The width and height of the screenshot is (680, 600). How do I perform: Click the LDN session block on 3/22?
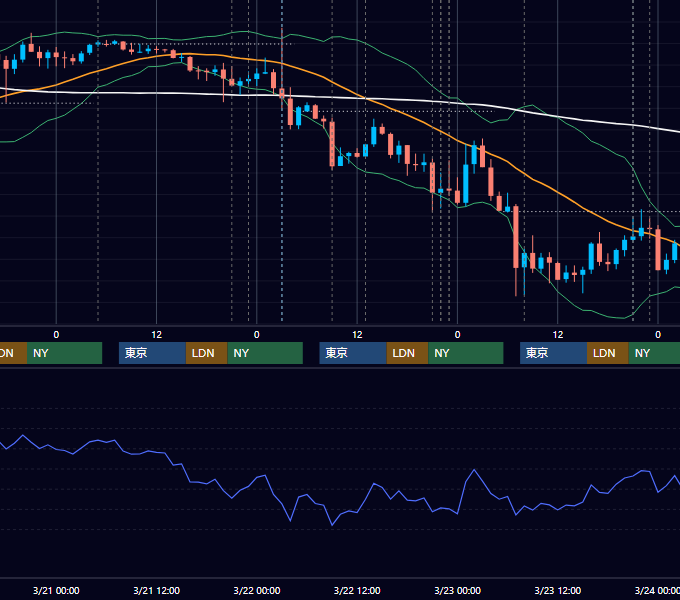point(408,353)
